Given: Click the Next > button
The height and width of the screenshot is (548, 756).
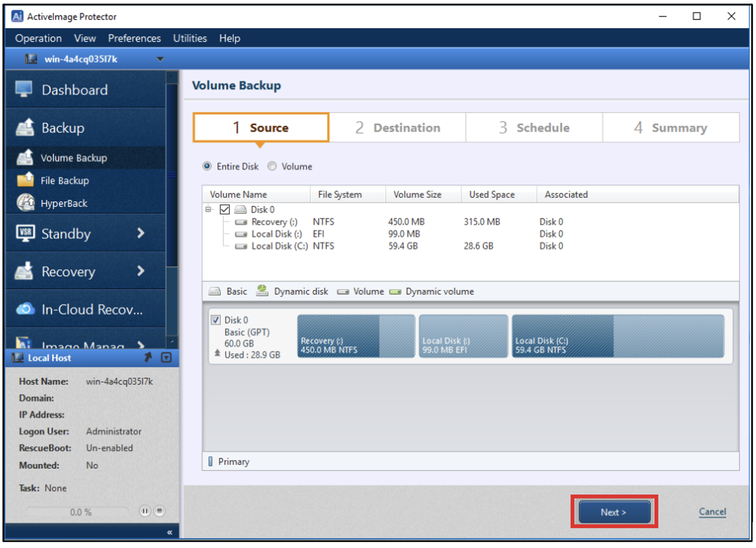Looking at the screenshot, I should click(614, 512).
